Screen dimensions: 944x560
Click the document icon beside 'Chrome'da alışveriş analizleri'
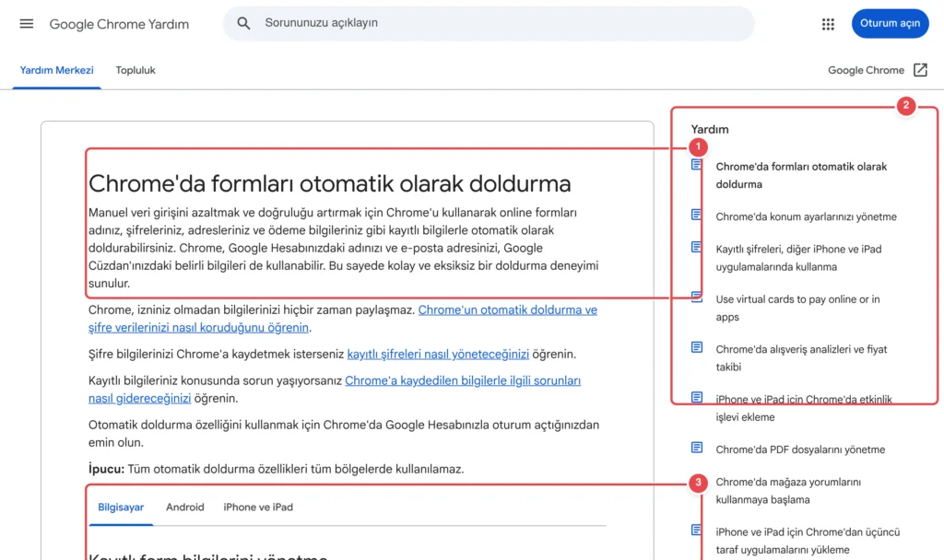(697, 347)
